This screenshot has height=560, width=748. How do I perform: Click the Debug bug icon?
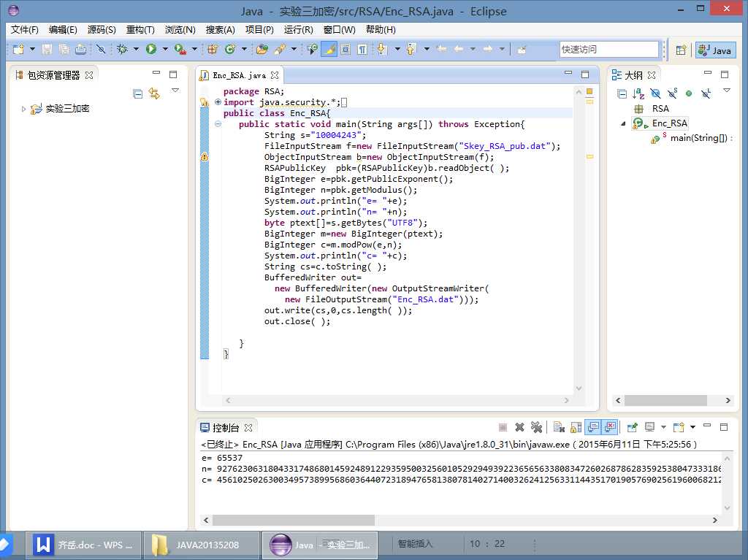122,49
